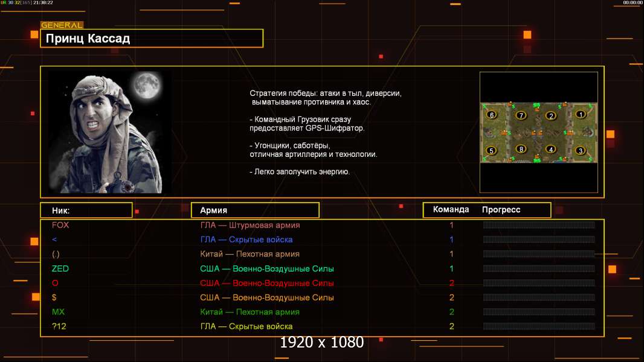
Task: Click the loading progress bar for FOX
Action: [539, 224]
